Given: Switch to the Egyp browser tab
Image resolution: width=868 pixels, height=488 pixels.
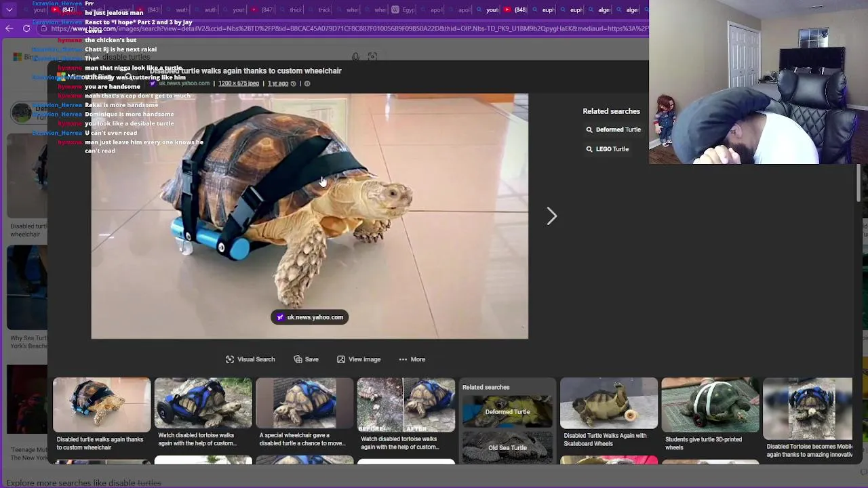Looking at the screenshot, I should pyautogui.click(x=403, y=10).
